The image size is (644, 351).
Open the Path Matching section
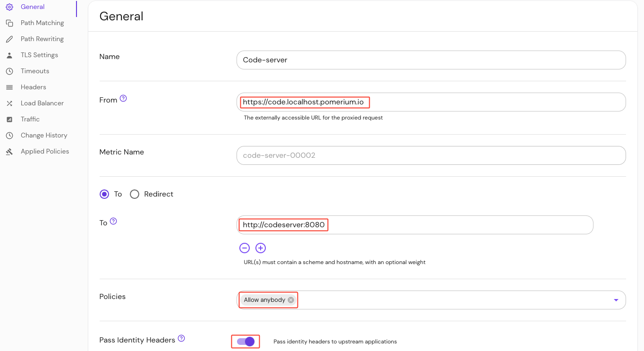tap(42, 23)
